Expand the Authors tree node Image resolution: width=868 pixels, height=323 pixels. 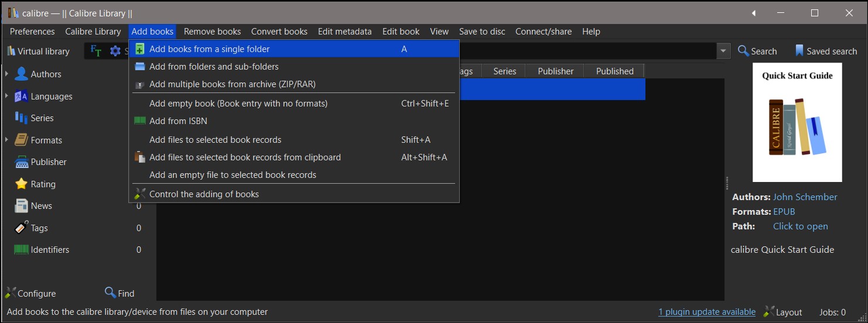click(x=6, y=74)
